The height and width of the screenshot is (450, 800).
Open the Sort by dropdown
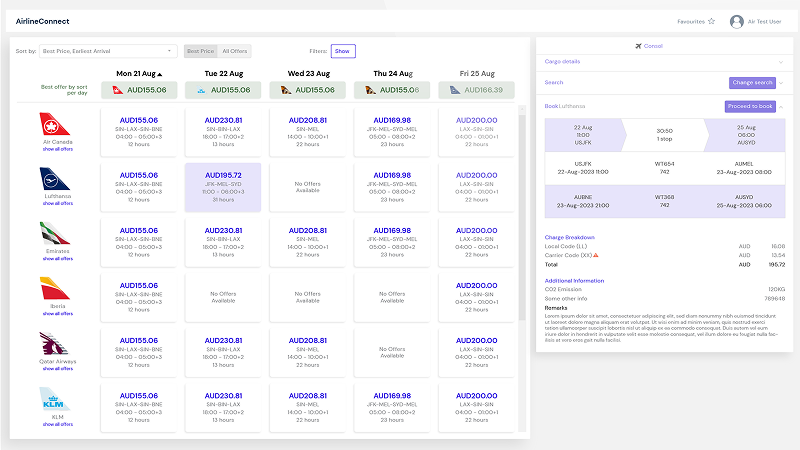(x=108, y=51)
